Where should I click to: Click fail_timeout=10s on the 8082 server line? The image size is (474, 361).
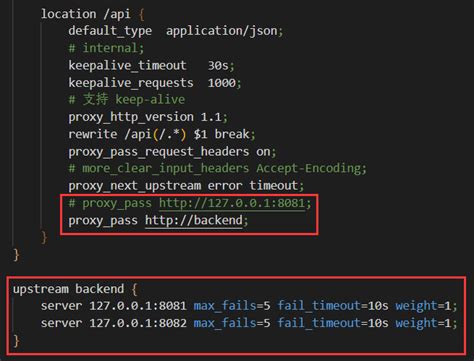(x=333, y=323)
